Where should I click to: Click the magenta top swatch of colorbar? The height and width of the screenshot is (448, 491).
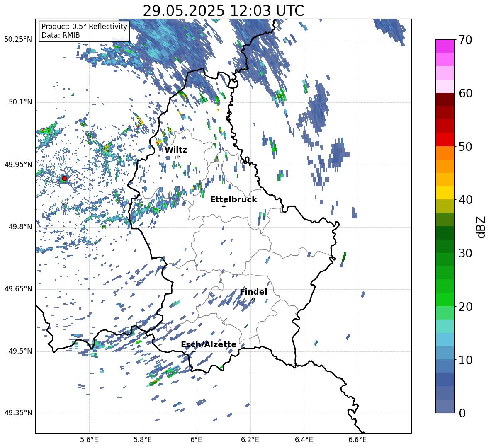click(445, 46)
